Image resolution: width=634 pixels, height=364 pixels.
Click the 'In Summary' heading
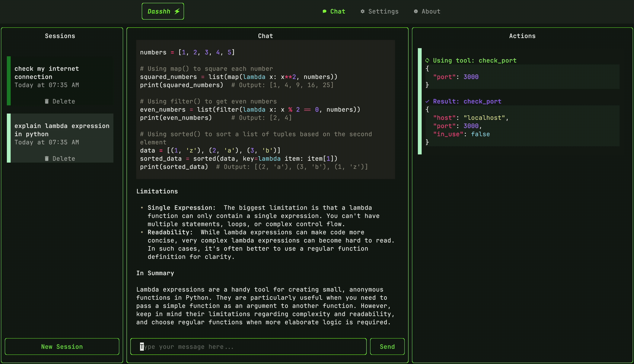155,273
